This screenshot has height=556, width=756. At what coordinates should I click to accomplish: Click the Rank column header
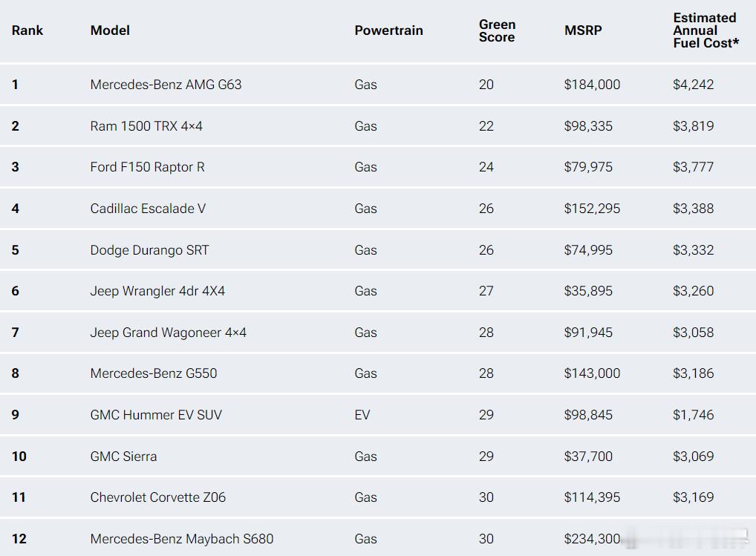[x=27, y=30]
